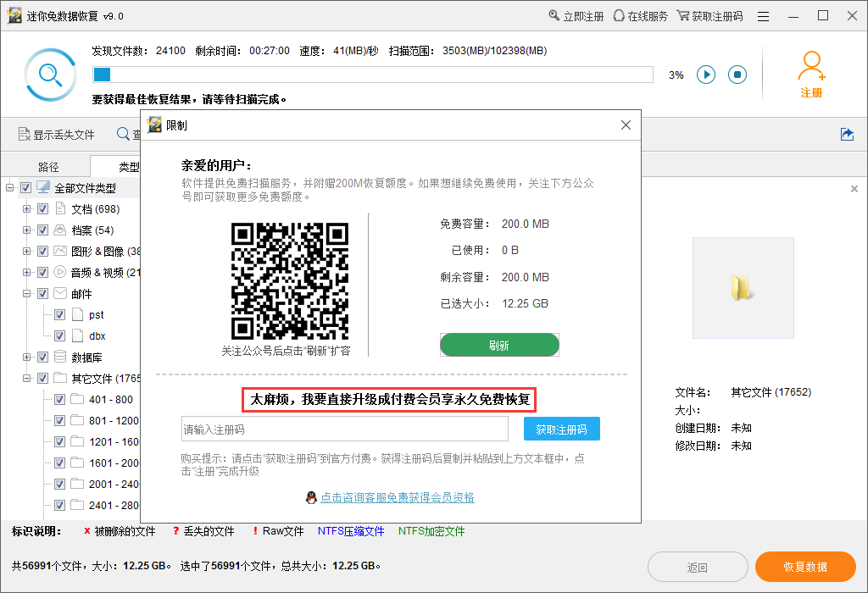This screenshot has height=593, width=868.
Task: Click the app logo in title bar
Action: tap(14, 16)
